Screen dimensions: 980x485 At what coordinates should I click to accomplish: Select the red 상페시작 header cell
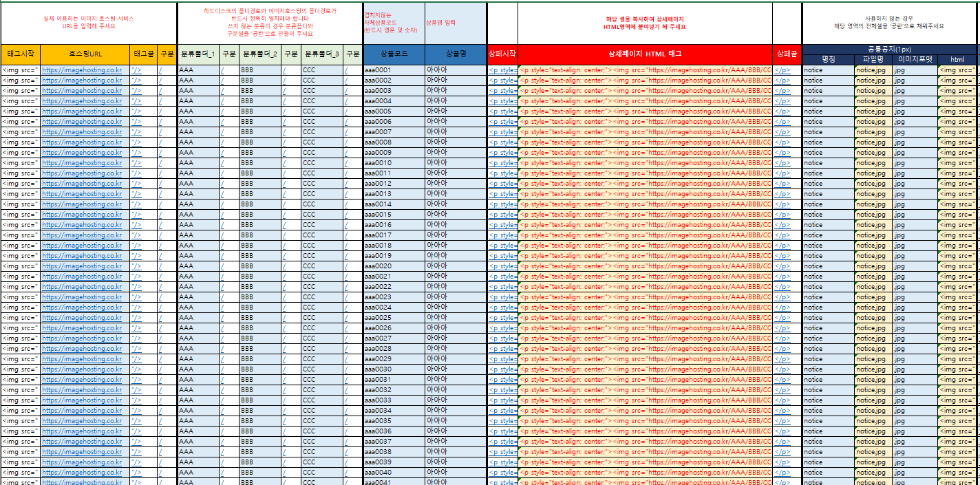pos(502,54)
